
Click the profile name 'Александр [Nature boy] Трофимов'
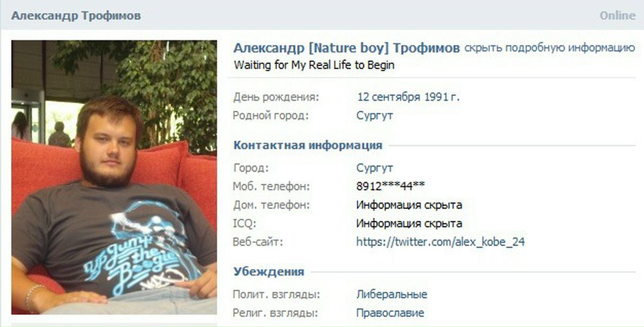point(346,48)
